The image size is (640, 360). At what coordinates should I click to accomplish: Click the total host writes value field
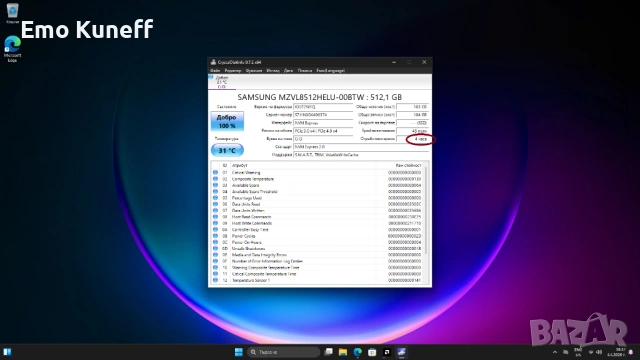coord(412,115)
